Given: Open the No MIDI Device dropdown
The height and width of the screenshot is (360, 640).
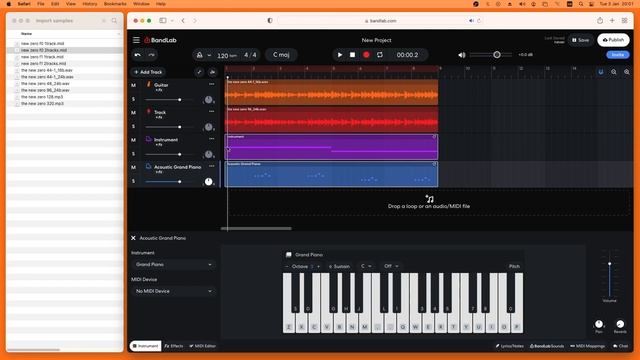Looking at the screenshot, I should [x=173, y=291].
